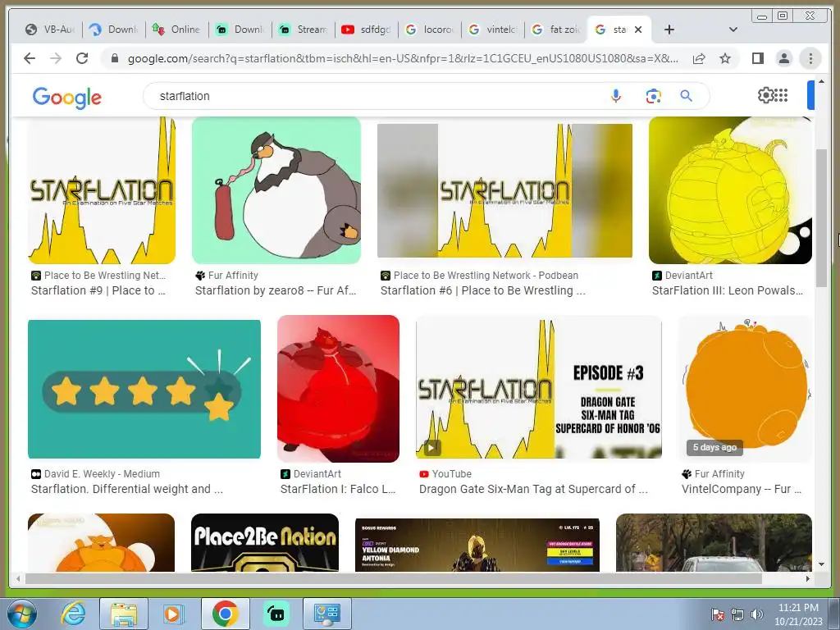
Task: Click the volume speaker tray icon
Action: [757, 614]
